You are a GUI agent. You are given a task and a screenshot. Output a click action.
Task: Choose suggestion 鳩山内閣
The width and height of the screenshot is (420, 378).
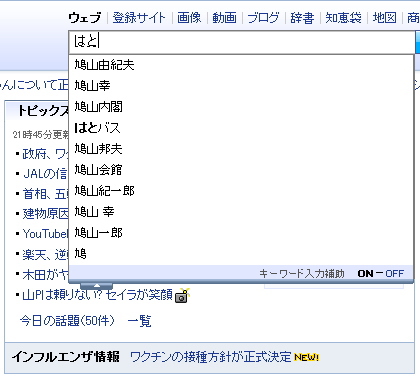click(241, 107)
